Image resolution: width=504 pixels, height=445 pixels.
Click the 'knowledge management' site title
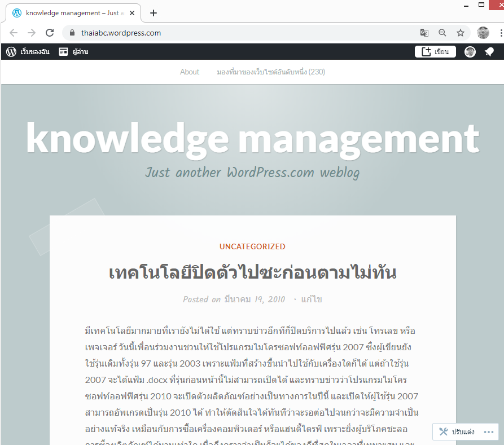[x=252, y=138]
